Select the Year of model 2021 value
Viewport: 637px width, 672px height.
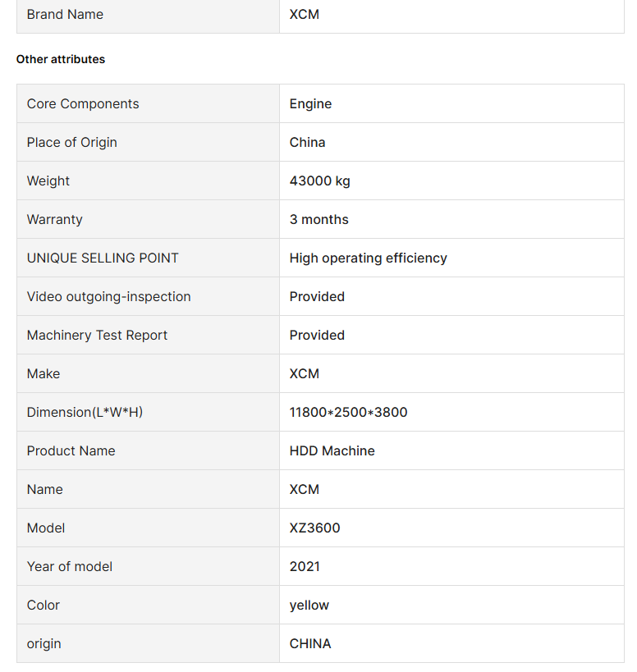pos(305,567)
